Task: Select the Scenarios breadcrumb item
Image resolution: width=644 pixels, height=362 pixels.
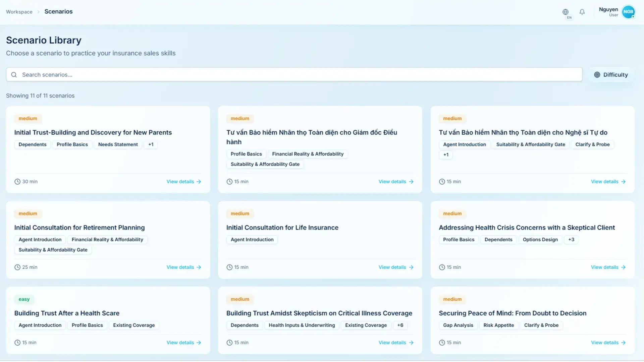Action: point(58,11)
